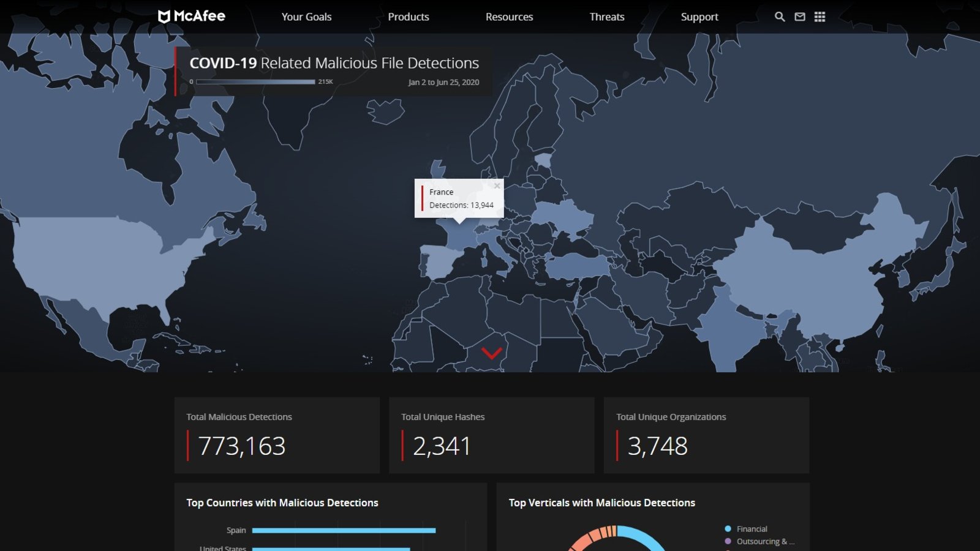The image size is (980, 551).
Task: Open the grid apps menu icon
Action: [820, 17]
